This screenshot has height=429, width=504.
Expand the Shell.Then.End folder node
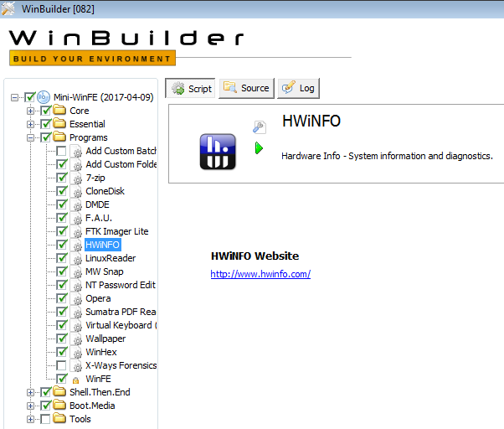(x=31, y=392)
